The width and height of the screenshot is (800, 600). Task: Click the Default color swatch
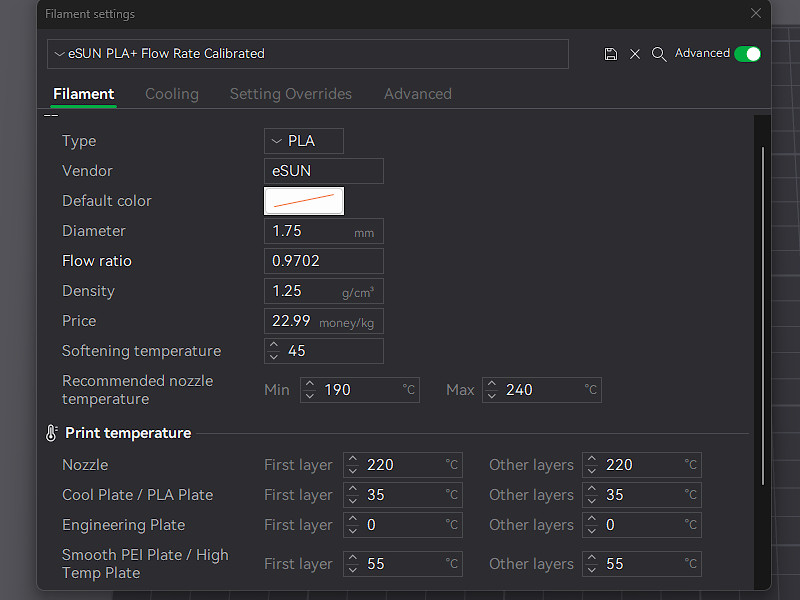click(x=304, y=201)
